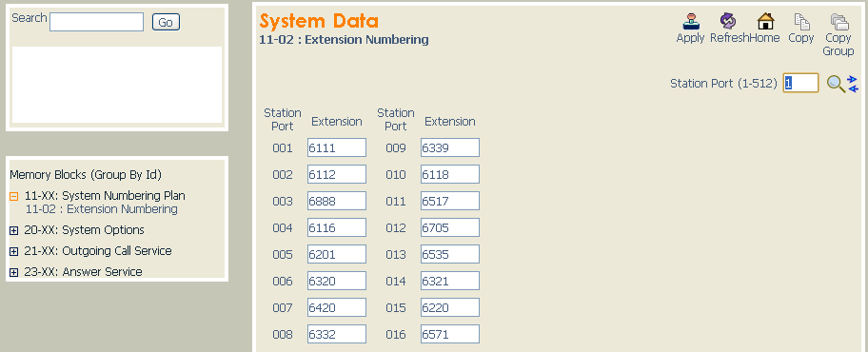
Task: Click the Copy icon
Action: point(801,22)
